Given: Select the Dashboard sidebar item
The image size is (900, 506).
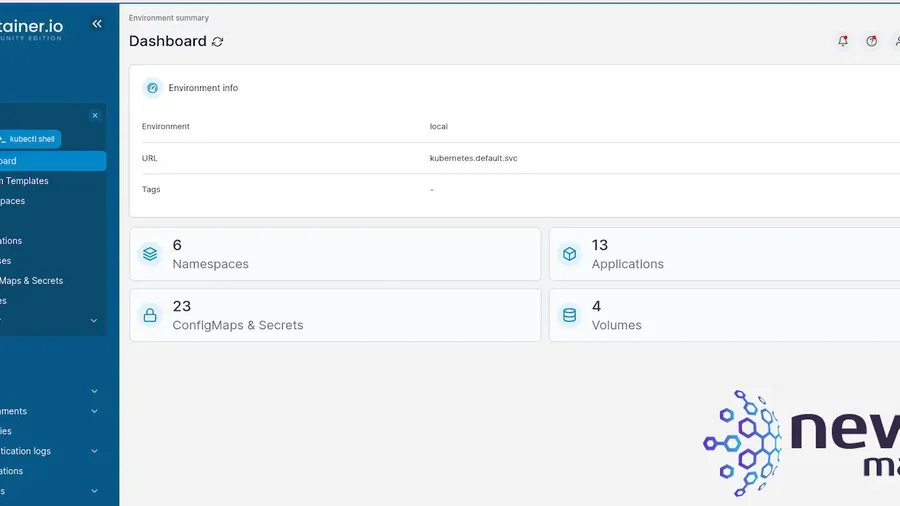Looking at the screenshot, I should (x=52, y=161).
